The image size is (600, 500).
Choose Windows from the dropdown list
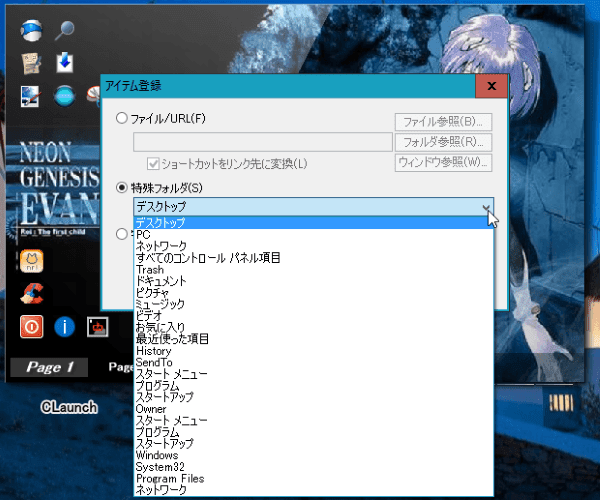(x=313, y=455)
